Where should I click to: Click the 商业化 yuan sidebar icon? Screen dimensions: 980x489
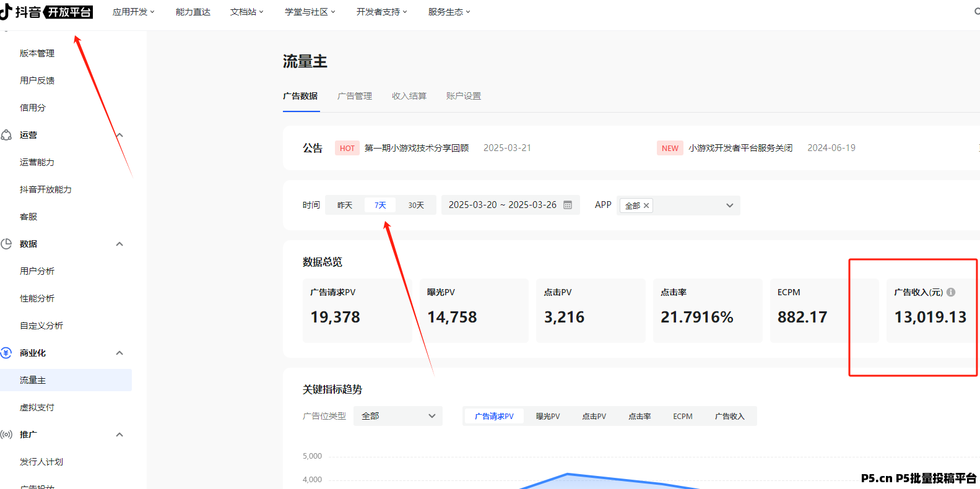pos(6,353)
